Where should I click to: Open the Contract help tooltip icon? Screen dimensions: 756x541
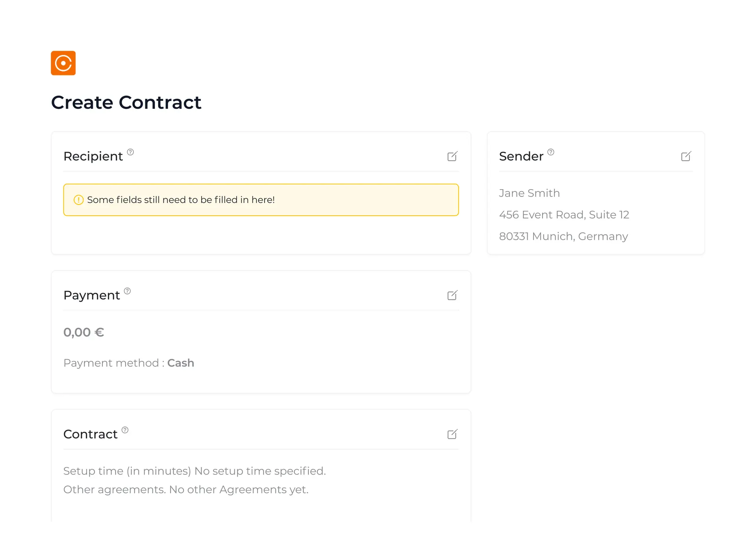tap(125, 430)
